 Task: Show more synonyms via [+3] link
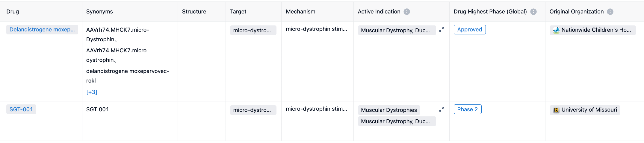click(92, 92)
